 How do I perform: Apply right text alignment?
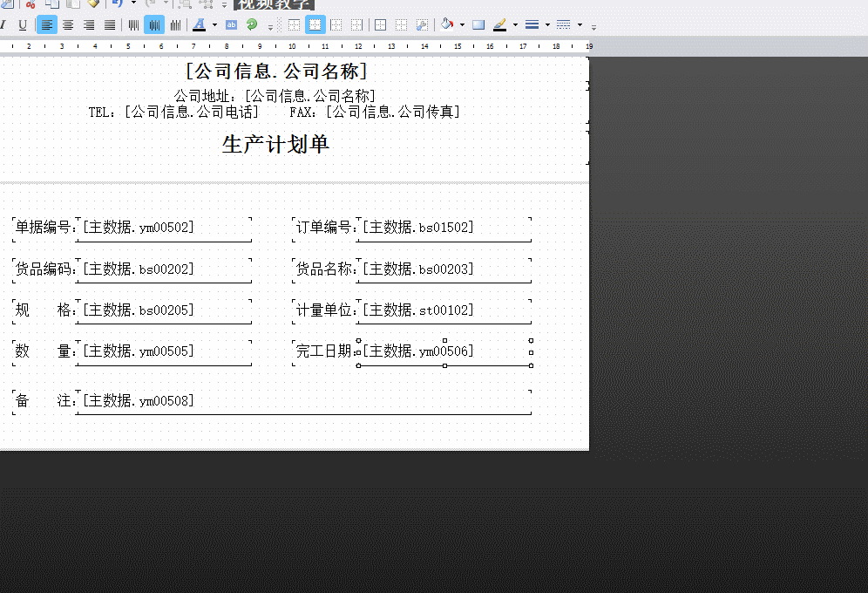click(x=89, y=24)
